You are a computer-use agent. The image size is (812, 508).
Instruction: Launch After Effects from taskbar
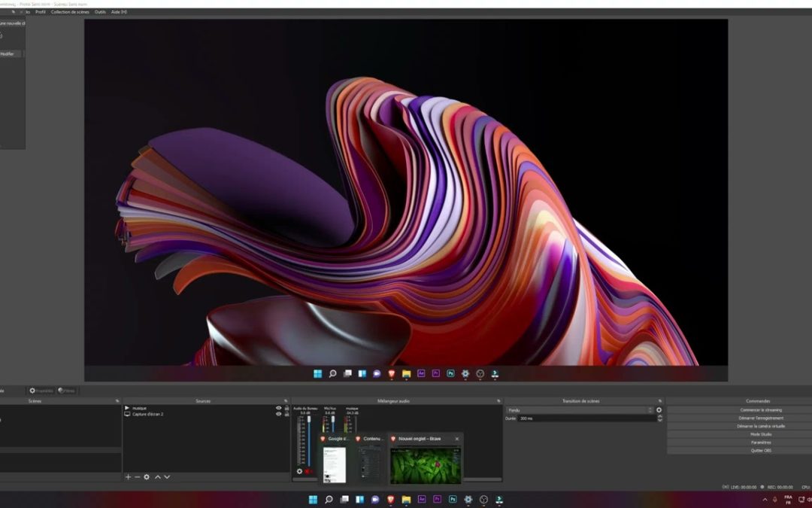point(422,500)
